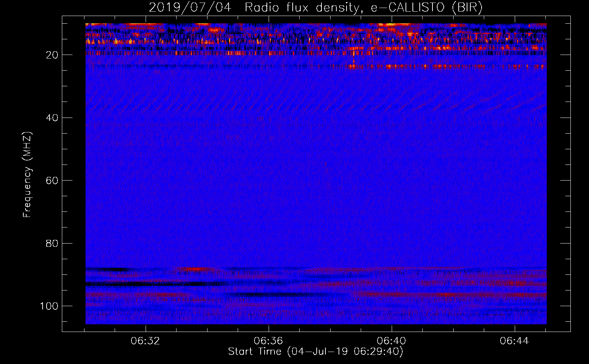Click the 20 frequency tick label
Screen dimensions: 589x364
click(x=52, y=55)
